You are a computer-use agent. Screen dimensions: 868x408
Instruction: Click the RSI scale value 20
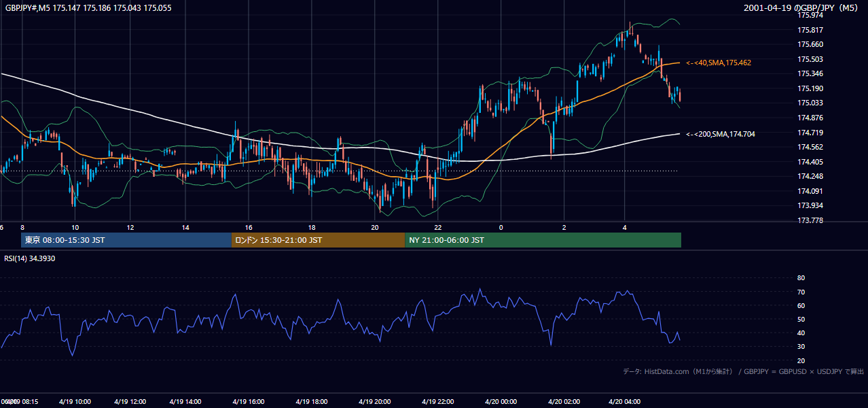(x=801, y=360)
